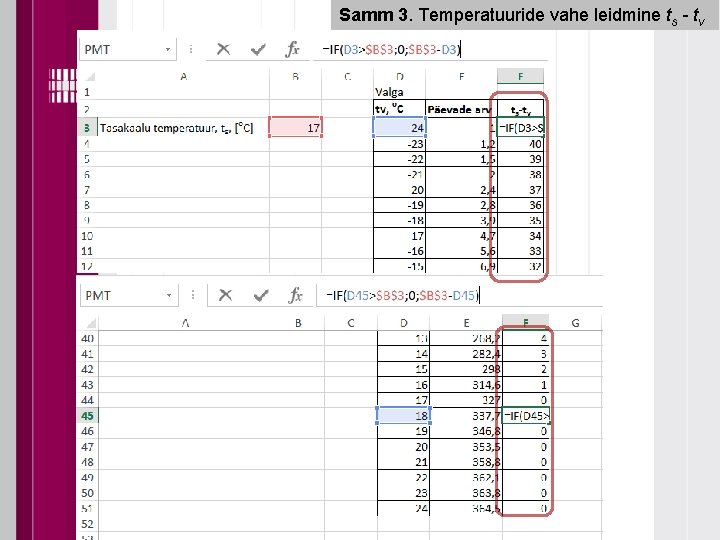Viewport: 720px width, 540px height.
Task: Click cell A3 'Tasakaalu temperatuur'
Action: pyautogui.click(x=183, y=128)
